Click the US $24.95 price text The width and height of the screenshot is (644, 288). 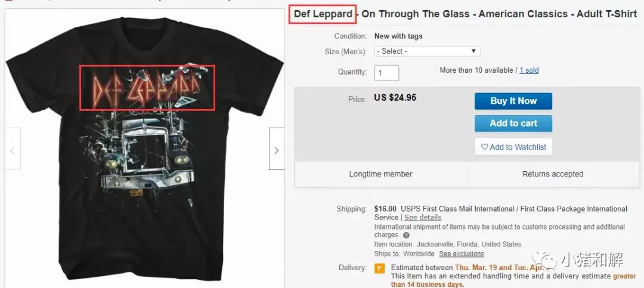click(x=395, y=98)
